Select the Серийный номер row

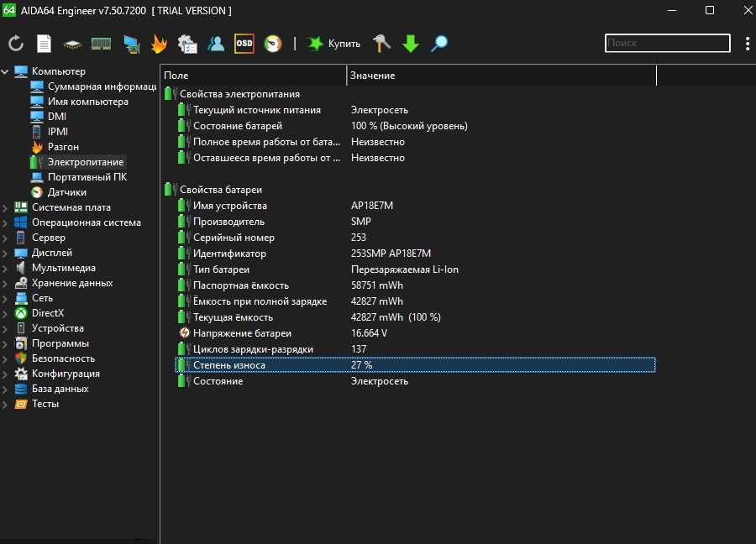(x=415, y=237)
